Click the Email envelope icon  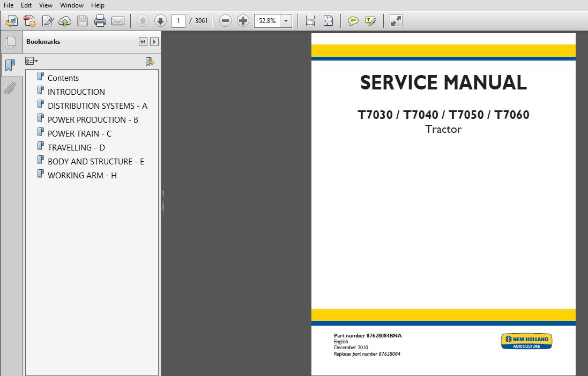click(x=118, y=21)
